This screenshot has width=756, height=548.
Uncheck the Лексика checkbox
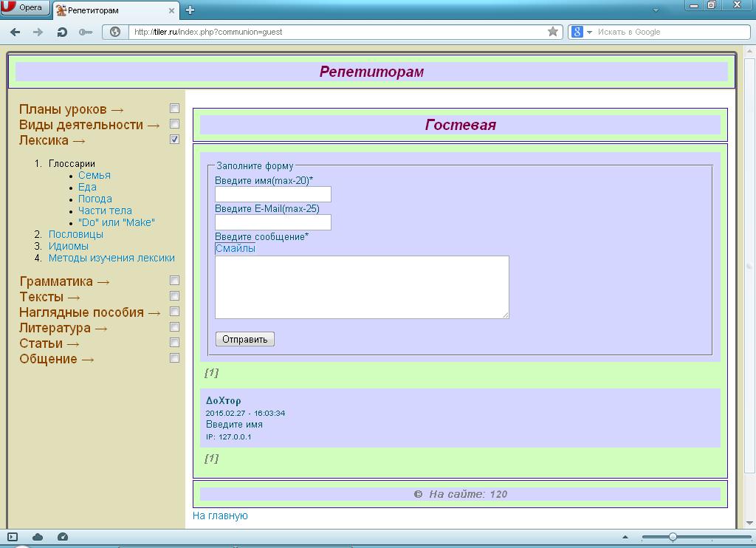click(x=175, y=140)
